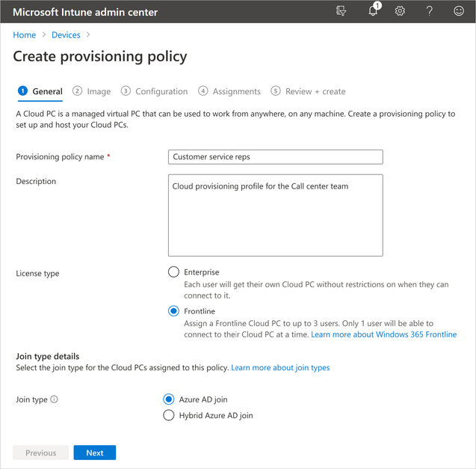This screenshot has height=469, width=476.
Task: Go to the Image step tab
Action: [x=91, y=91]
